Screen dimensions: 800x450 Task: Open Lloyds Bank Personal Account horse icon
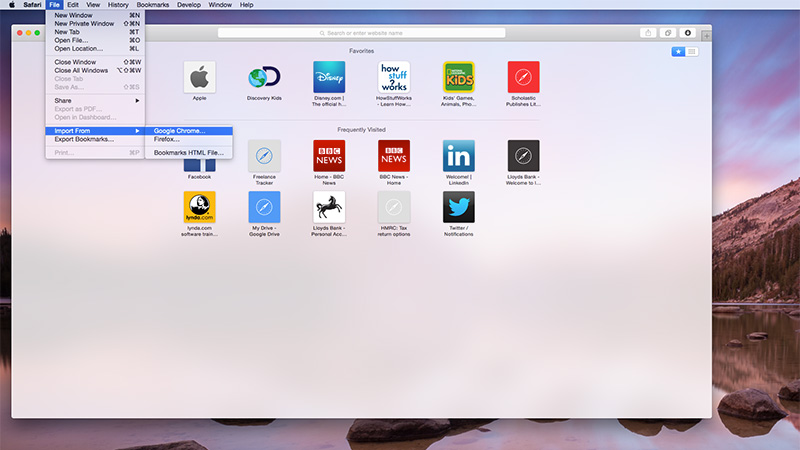coord(329,207)
